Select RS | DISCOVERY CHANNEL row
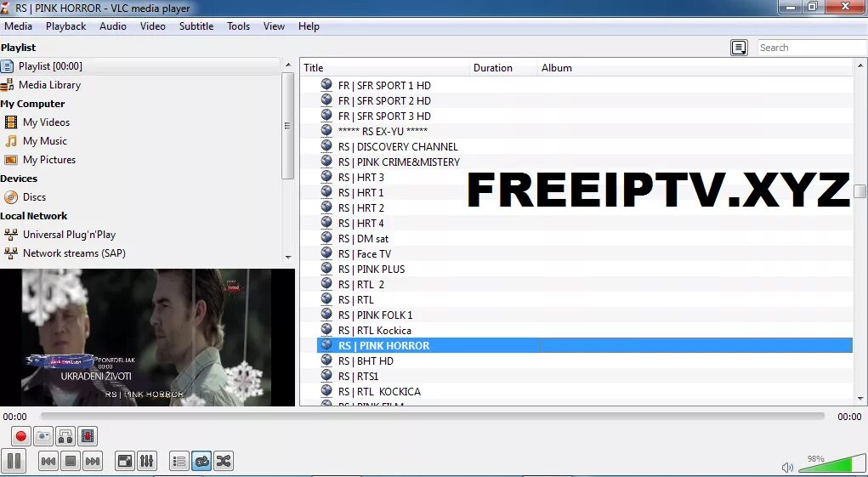868x477 pixels. tap(585, 146)
